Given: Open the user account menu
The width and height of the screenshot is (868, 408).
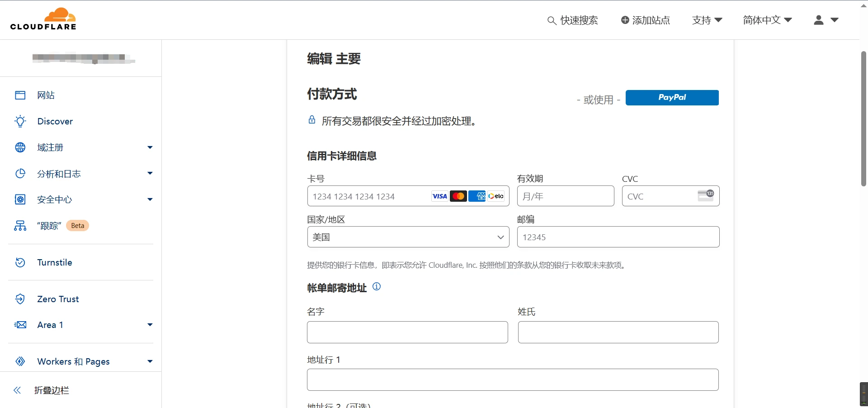Looking at the screenshot, I should tap(826, 20).
